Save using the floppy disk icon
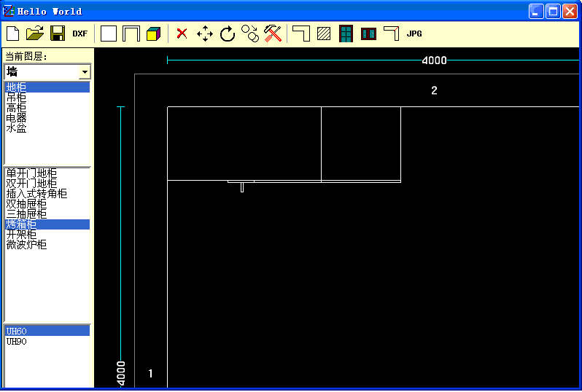Screen dimensions: 582x392 tap(58, 34)
